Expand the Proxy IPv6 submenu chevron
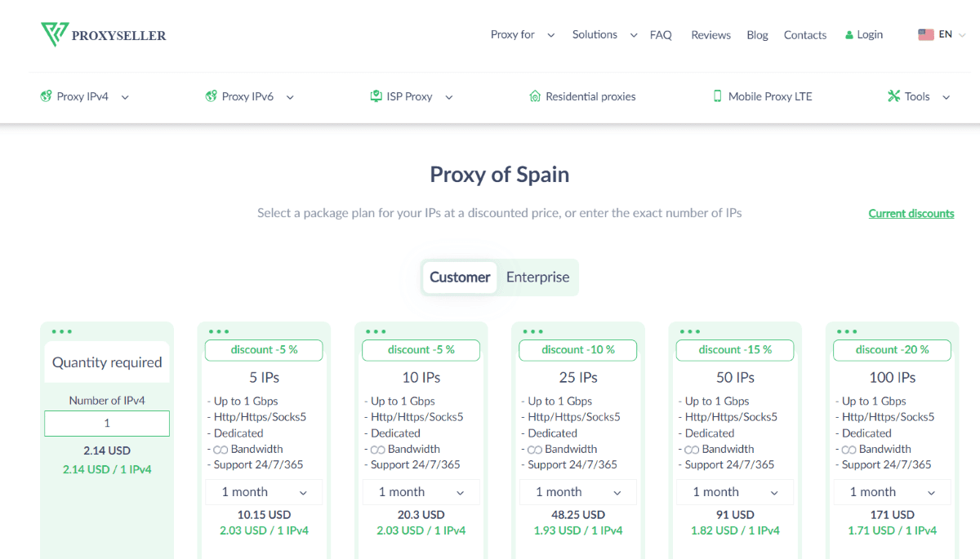 click(290, 97)
